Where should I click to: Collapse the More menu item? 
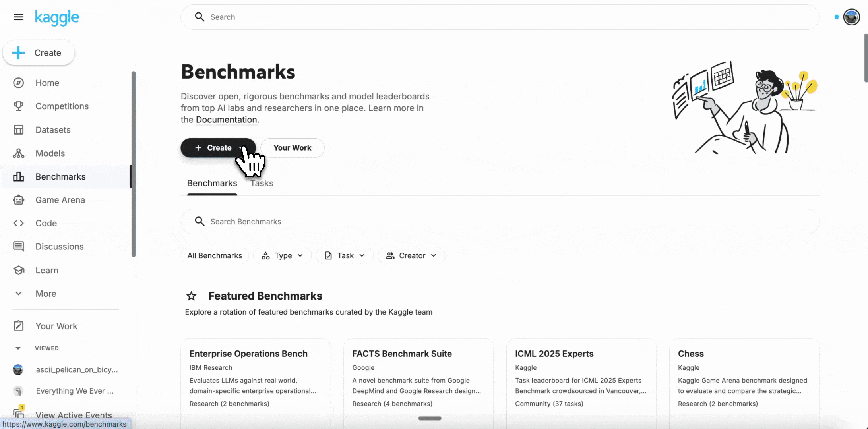tap(45, 294)
